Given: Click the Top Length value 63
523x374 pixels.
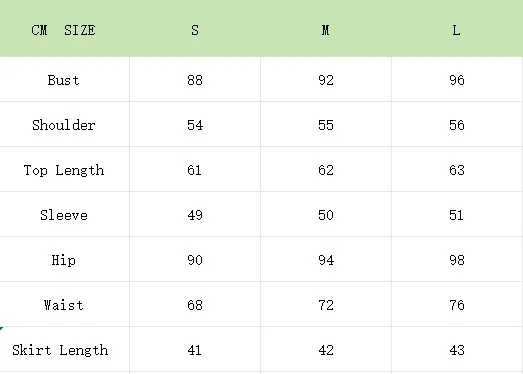Looking at the screenshot, I should pyautogui.click(x=457, y=169).
